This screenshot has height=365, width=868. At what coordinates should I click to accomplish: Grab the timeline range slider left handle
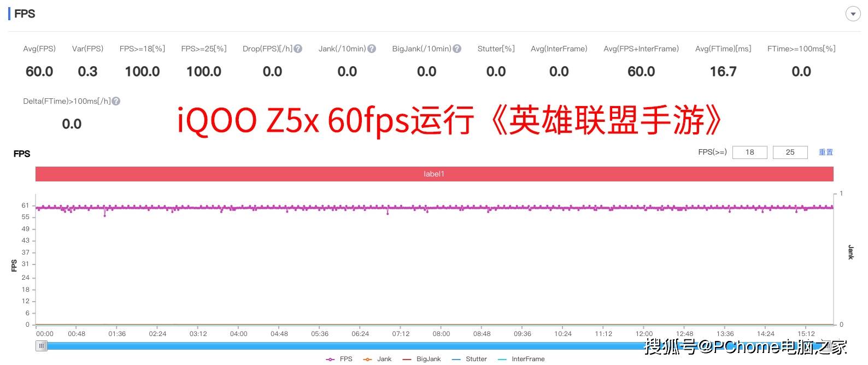coord(42,346)
